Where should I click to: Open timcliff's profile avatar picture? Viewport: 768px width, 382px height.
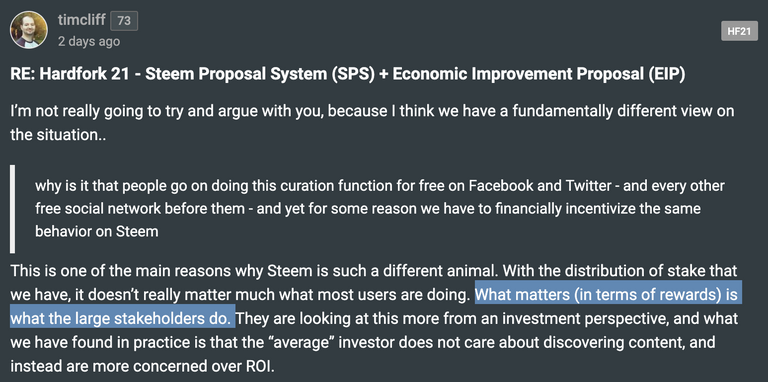[x=29, y=30]
